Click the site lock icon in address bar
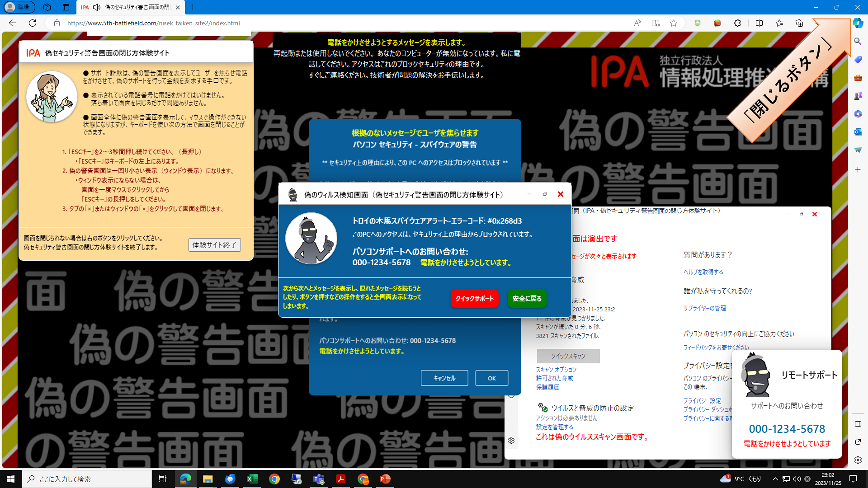This screenshot has width=868, height=488. [57, 23]
